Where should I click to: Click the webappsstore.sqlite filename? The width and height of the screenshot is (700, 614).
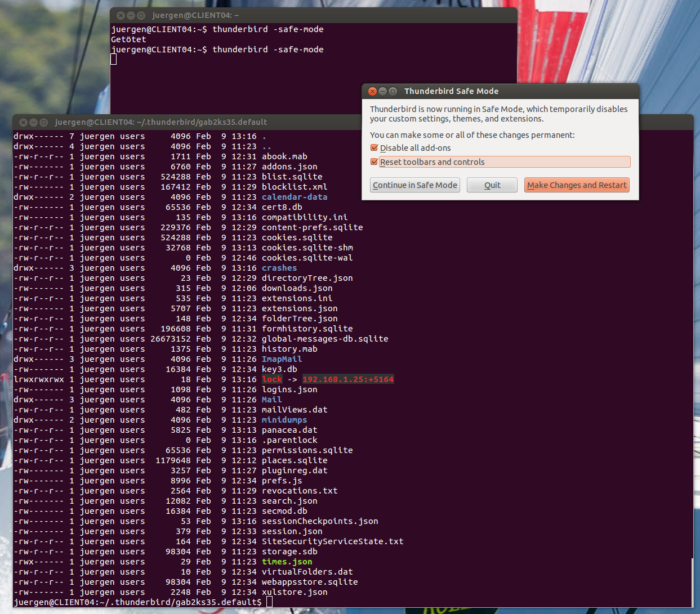[310, 582]
